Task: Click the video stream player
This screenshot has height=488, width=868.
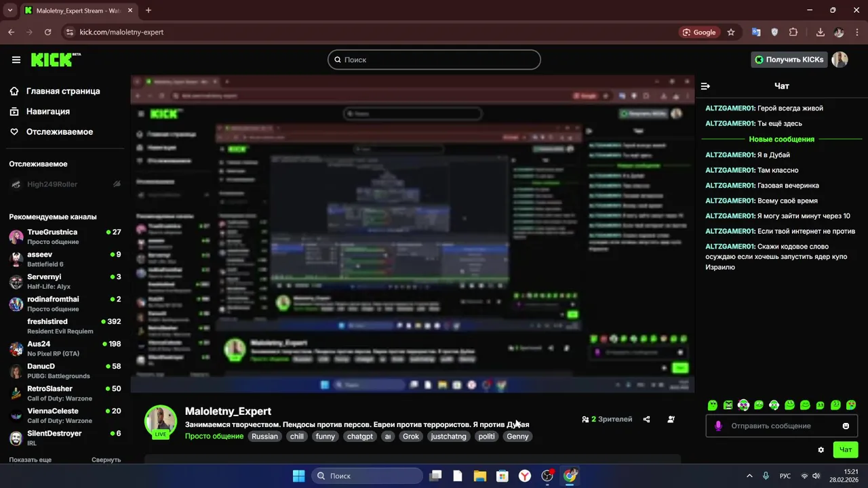Action: (412, 234)
